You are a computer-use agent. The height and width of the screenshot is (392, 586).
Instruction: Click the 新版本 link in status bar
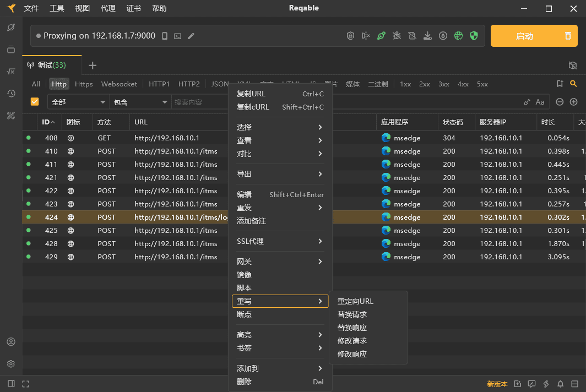click(x=497, y=384)
